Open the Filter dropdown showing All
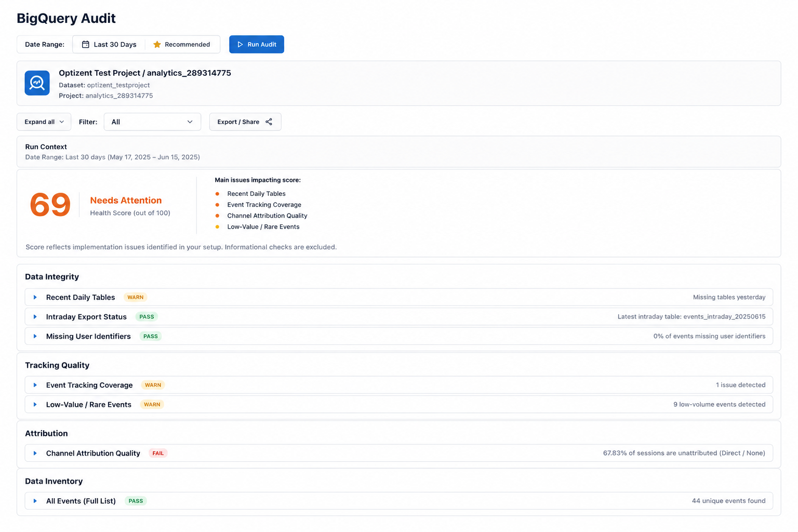The height and width of the screenshot is (532, 798). (x=152, y=122)
